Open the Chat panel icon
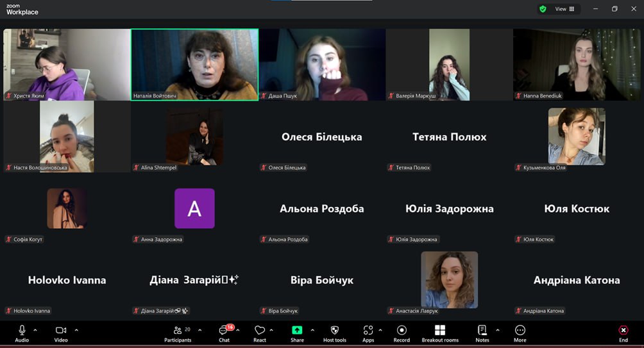644x348 pixels. [224, 331]
